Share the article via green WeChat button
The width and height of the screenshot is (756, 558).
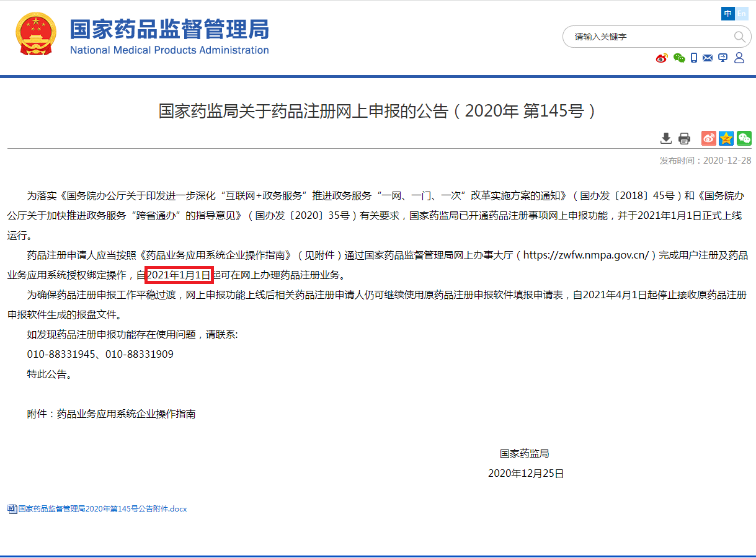pyautogui.click(x=744, y=138)
